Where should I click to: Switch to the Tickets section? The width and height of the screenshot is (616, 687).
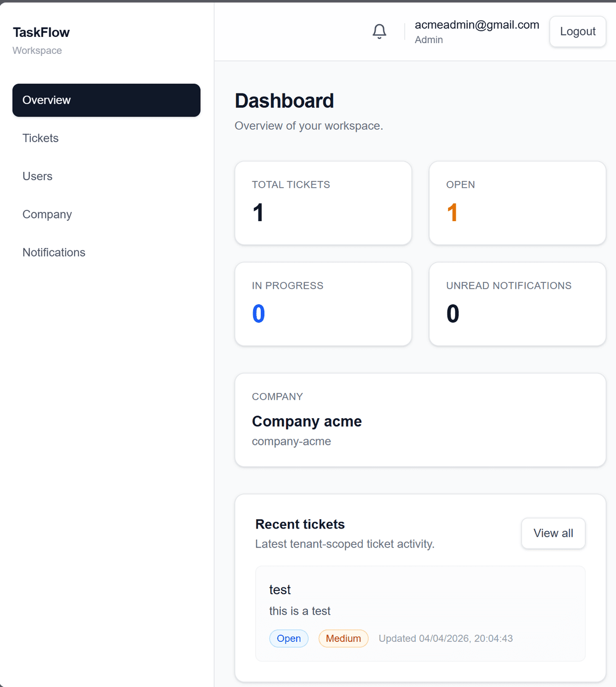(40, 138)
